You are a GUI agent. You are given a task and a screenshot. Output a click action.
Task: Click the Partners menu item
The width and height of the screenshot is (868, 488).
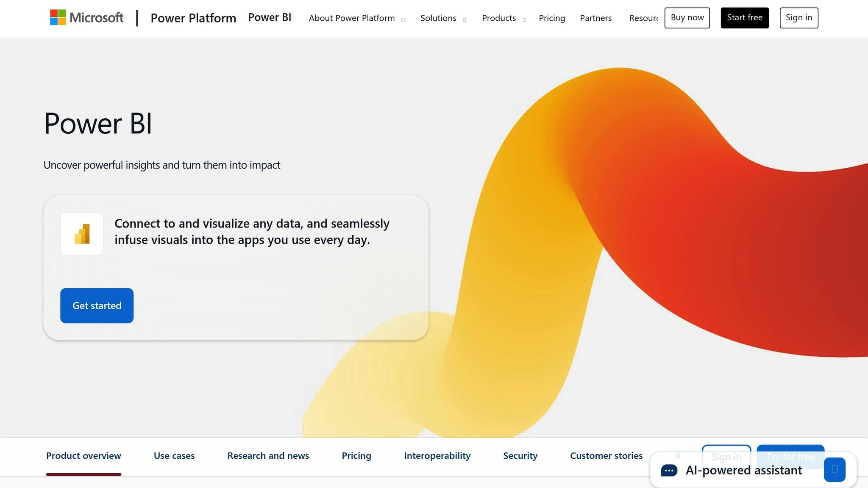coord(595,18)
